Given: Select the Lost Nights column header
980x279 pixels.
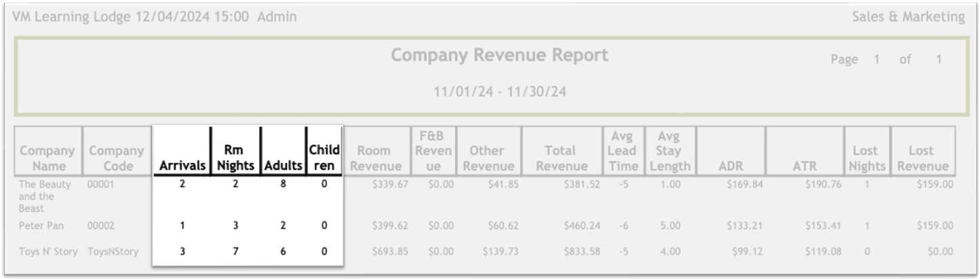Looking at the screenshot, I should (x=865, y=158).
